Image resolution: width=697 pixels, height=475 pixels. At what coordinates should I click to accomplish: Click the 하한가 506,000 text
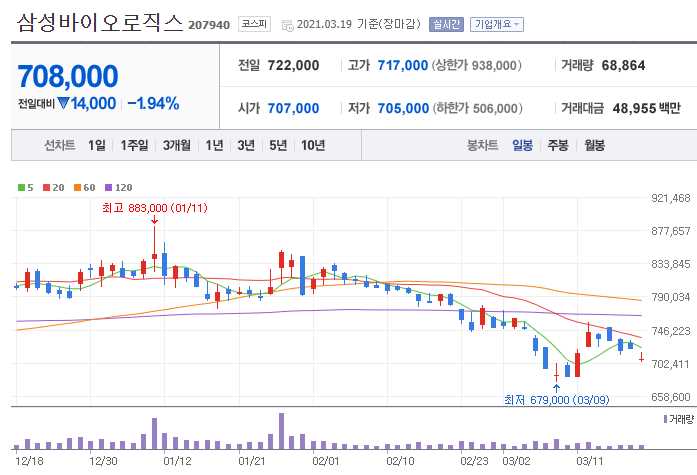(x=477, y=108)
